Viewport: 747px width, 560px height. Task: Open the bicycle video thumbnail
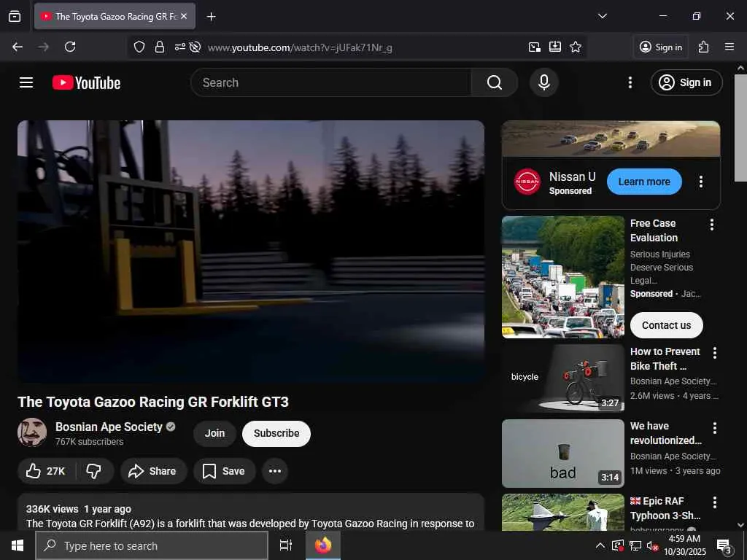coord(562,378)
